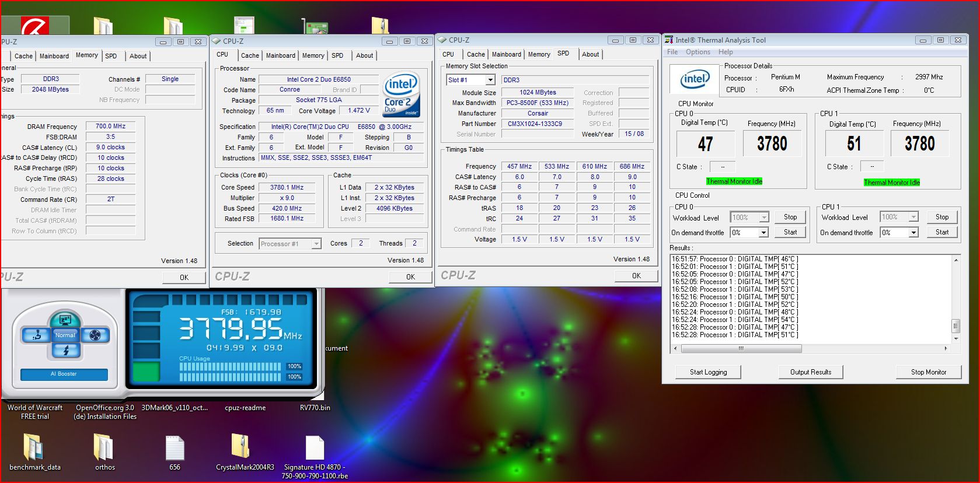980x483 pixels.
Task: Click the Results list down arrow
Action: coord(956,338)
